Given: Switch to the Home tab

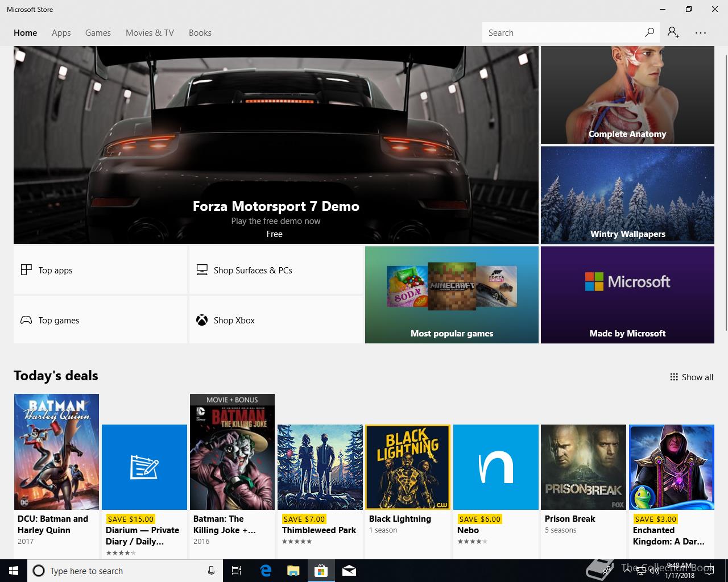Looking at the screenshot, I should pyautogui.click(x=26, y=33).
